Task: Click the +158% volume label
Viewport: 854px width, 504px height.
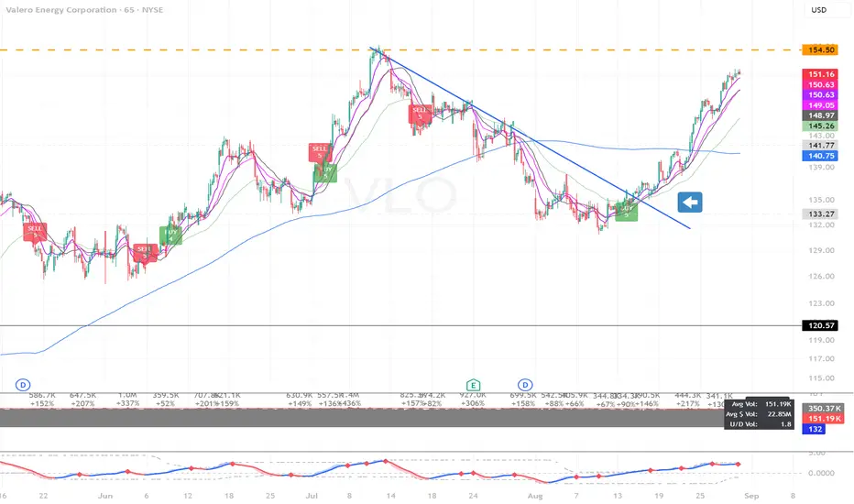Action: (523, 404)
